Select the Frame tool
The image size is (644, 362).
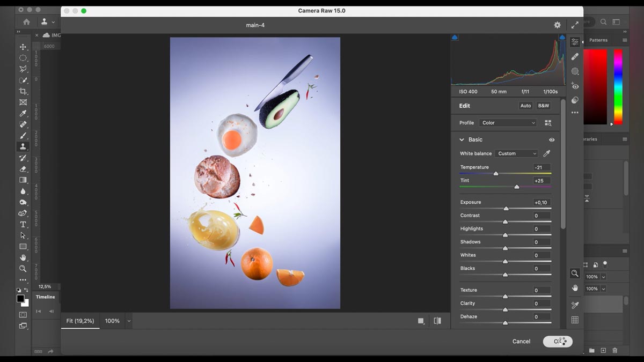click(x=23, y=102)
